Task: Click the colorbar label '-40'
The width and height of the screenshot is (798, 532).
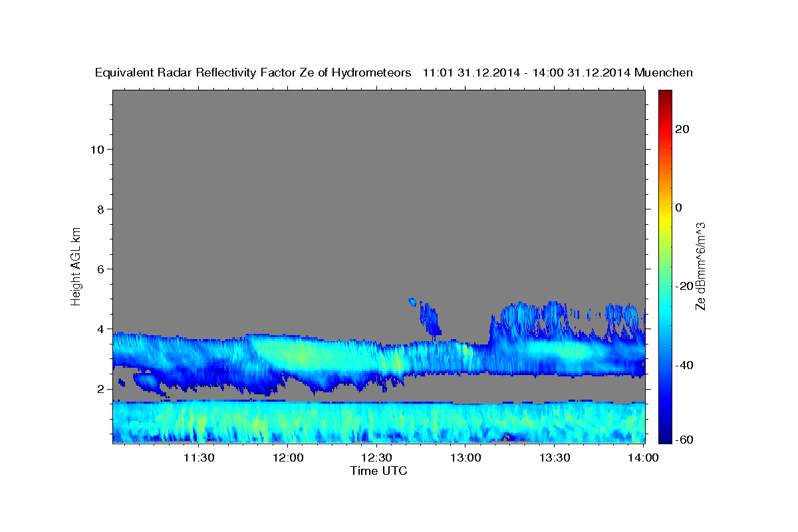Action: [683, 365]
